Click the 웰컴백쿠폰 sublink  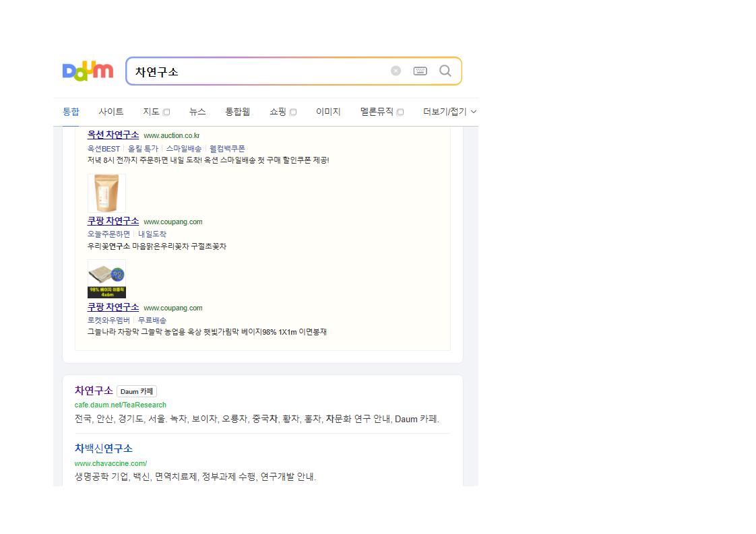[x=227, y=148]
